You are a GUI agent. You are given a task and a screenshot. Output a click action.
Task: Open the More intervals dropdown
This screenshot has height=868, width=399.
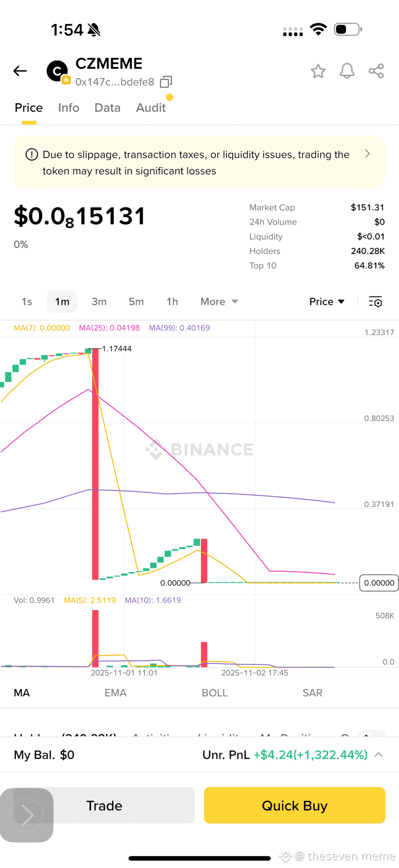[219, 302]
